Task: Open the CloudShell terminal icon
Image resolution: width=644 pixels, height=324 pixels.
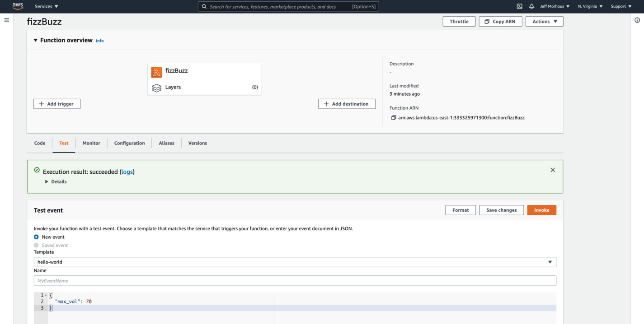Action: pyautogui.click(x=519, y=6)
